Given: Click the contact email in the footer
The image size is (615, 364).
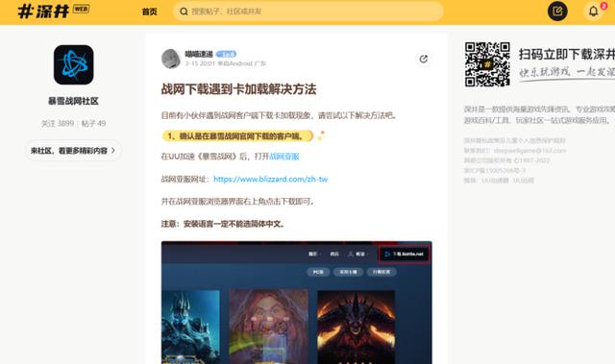Looking at the screenshot, I should click(529, 151).
